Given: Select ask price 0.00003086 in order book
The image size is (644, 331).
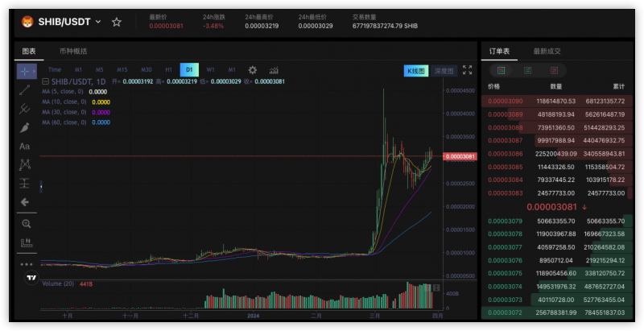Looking at the screenshot, I should pyautogui.click(x=506, y=154).
